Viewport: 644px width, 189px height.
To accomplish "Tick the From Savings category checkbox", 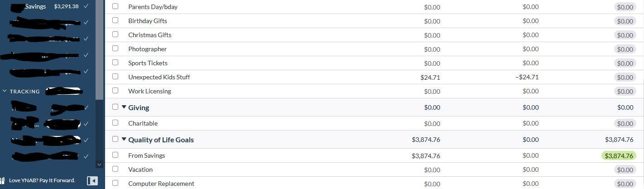I will [115, 155].
